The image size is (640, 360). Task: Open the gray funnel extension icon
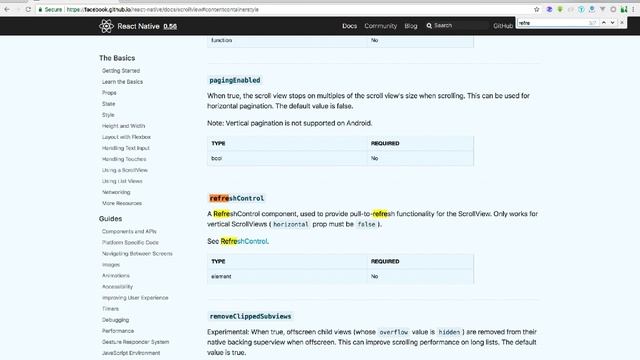602,9
